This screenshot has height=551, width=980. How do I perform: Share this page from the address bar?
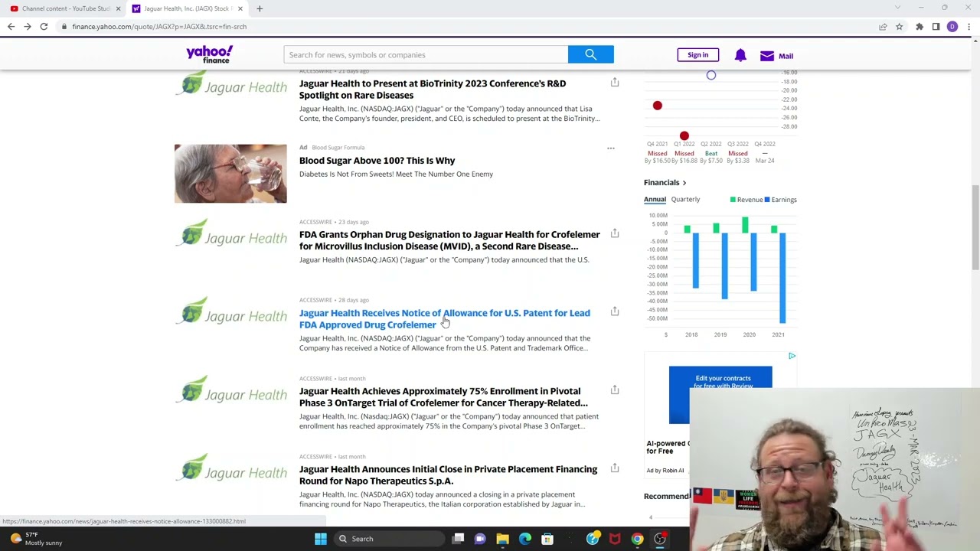coord(883,27)
